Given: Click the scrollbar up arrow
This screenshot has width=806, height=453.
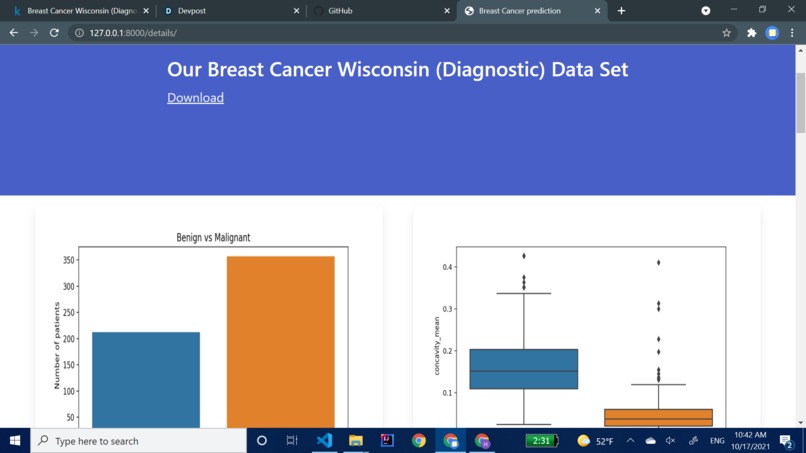Looking at the screenshot, I should tap(800, 50).
